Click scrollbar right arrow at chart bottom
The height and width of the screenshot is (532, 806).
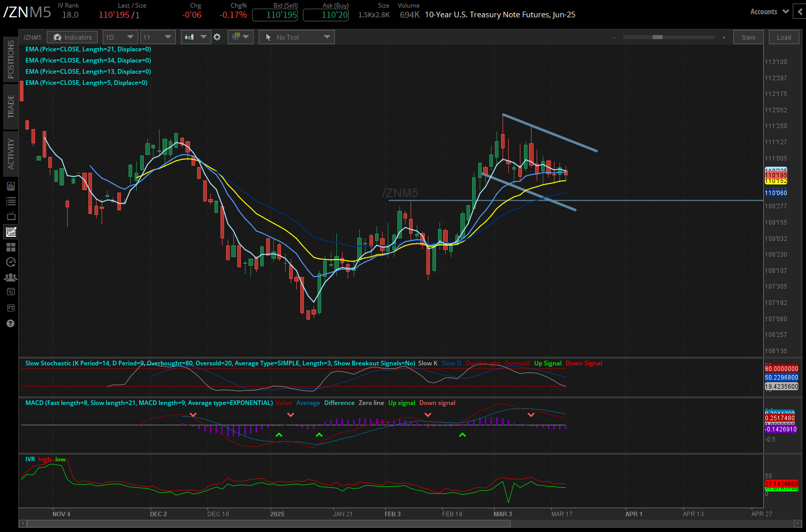pyautogui.click(x=797, y=523)
